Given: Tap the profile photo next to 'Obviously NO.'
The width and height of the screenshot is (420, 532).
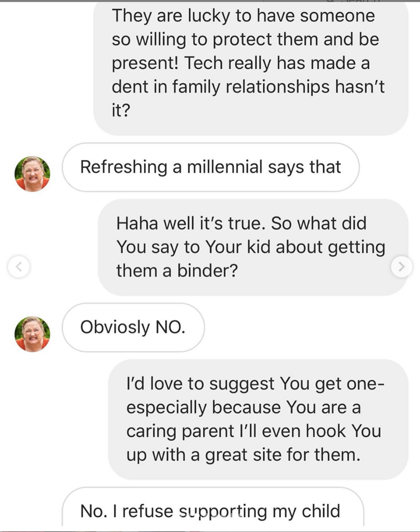Looking at the screenshot, I should tap(32, 334).
